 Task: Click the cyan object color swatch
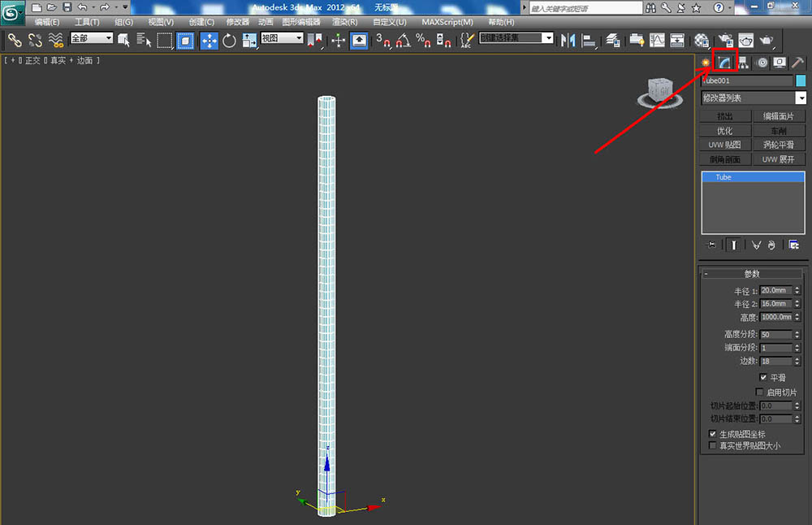coord(801,80)
